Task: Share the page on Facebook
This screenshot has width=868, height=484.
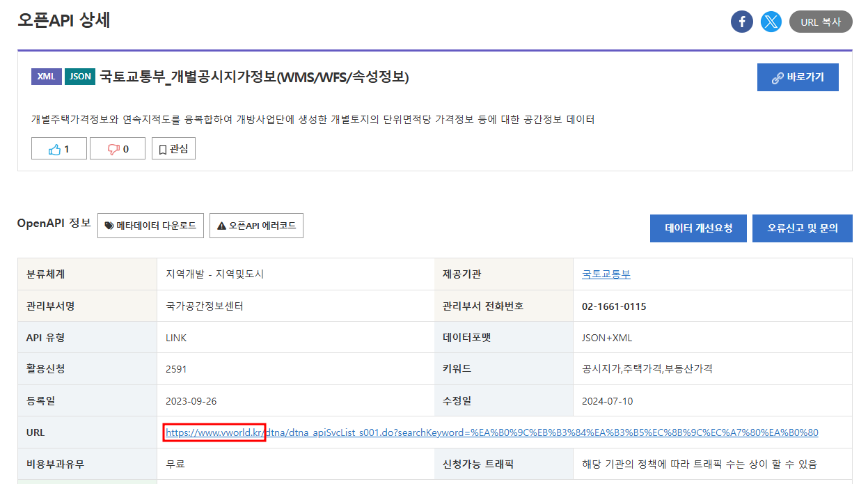Action: tap(741, 22)
